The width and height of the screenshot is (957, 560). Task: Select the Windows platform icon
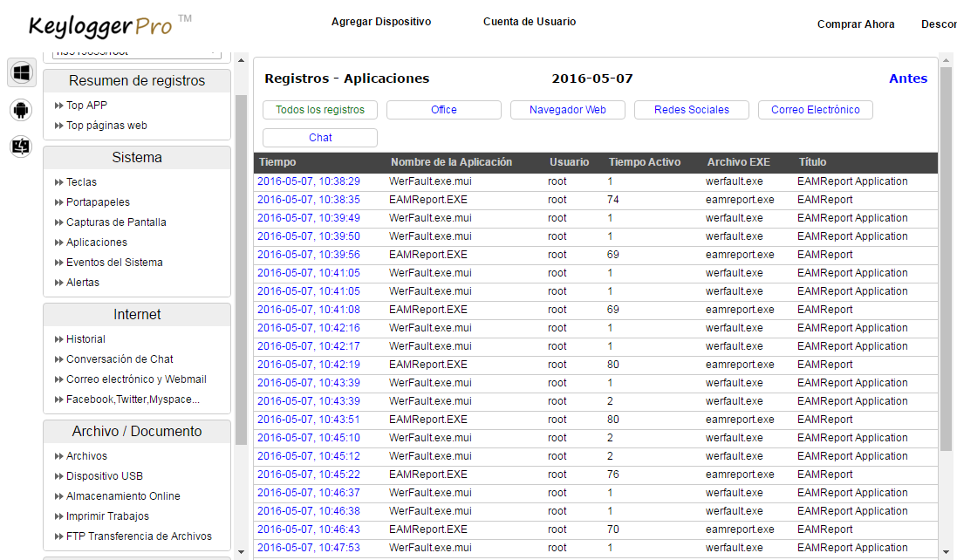(x=22, y=72)
